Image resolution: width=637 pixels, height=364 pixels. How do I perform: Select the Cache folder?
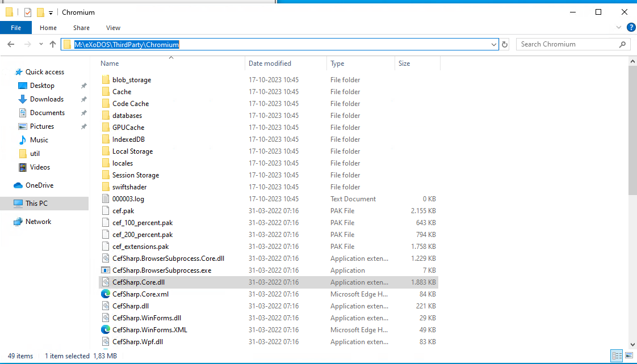coord(122,92)
